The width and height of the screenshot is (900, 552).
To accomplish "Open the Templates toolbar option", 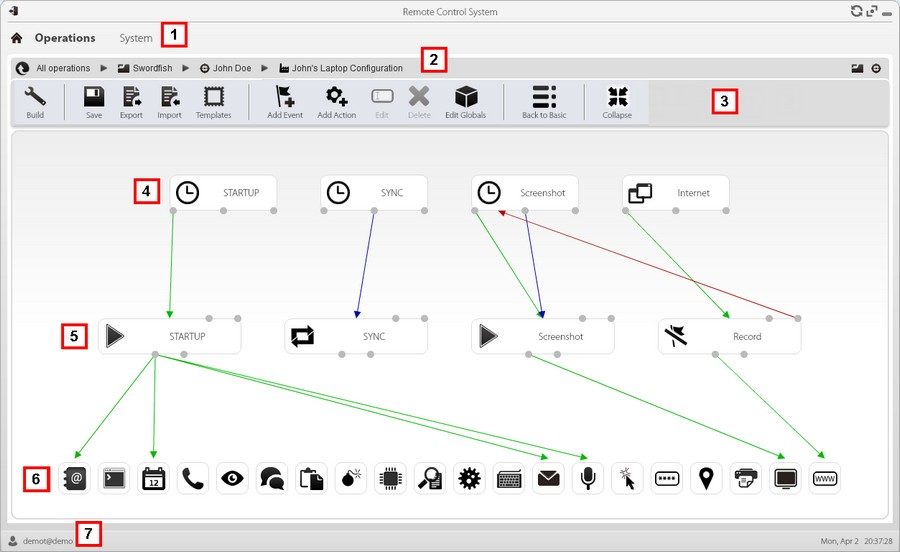I will (x=213, y=102).
